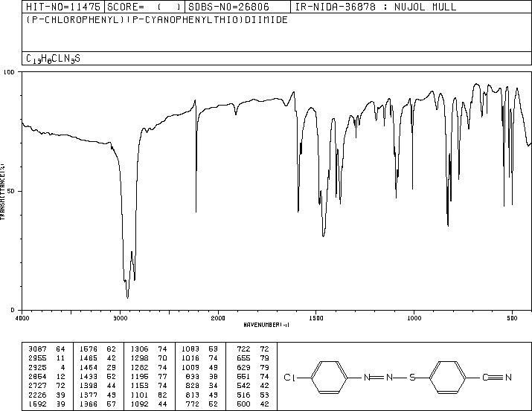This screenshot has height=411, width=532.
Task: Click the 500 wavenumber axis label
Action: click(511, 318)
